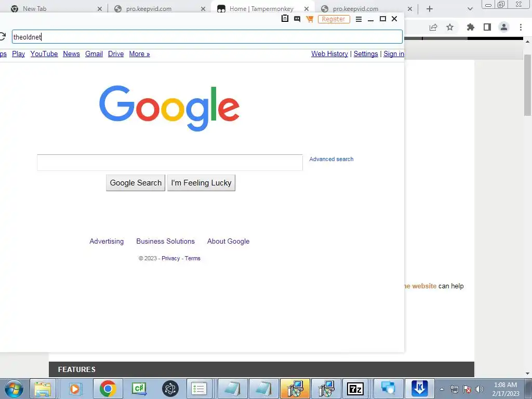Open the KeepVid feedback chat icon

(297, 19)
